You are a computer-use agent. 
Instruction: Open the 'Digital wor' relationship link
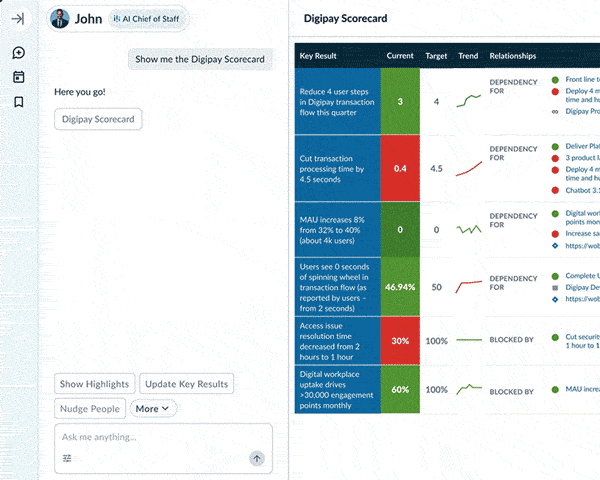582,217
